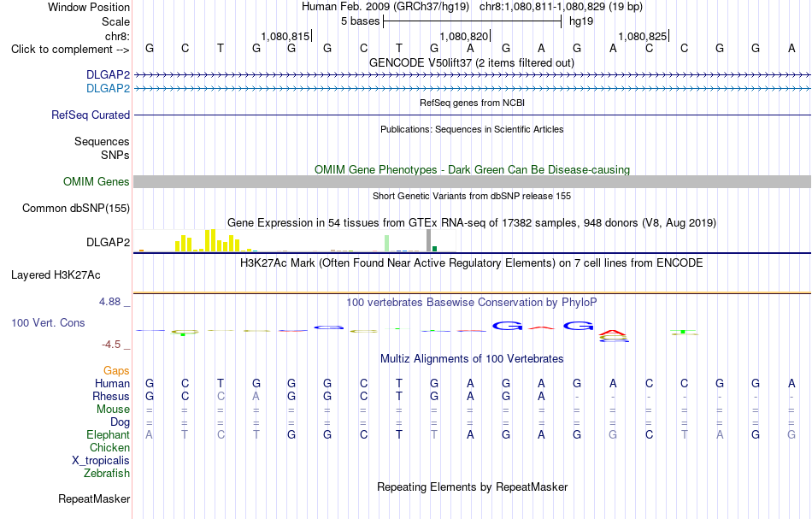The width and height of the screenshot is (812, 519).
Task: Click the Human Feb. 2009 (GRCh37/hg19) position header
Action: (385, 7)
